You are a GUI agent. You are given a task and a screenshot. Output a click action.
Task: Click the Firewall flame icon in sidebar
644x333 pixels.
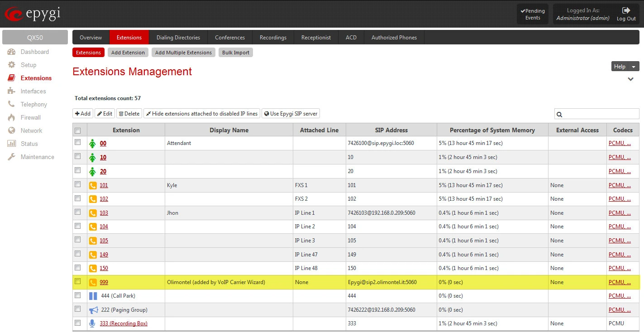(12, 117)
